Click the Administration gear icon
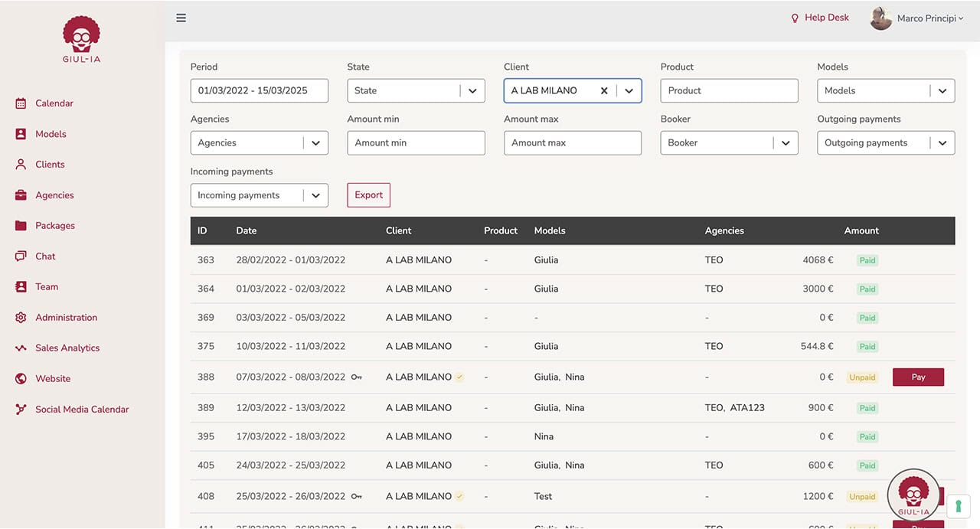The image size is (980, 529). [21, 318]
